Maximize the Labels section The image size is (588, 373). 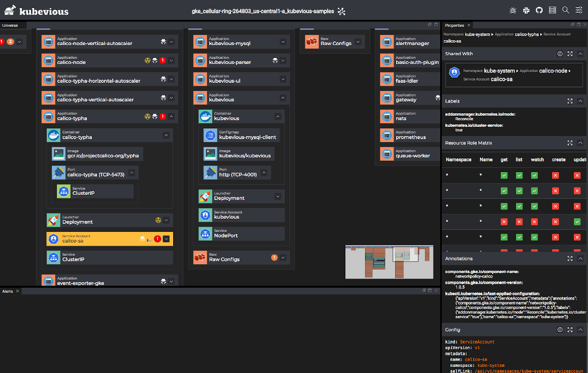coord(570,101)
